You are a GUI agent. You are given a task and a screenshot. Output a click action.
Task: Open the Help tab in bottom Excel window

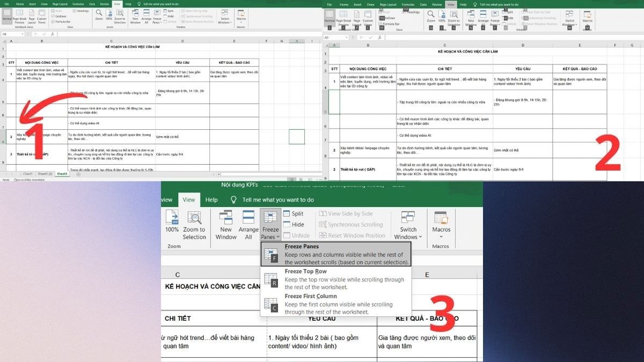211,200
